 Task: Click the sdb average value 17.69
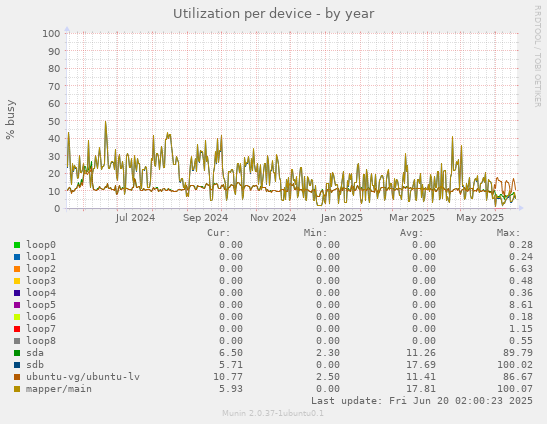pyautogui.click(x=421, y=365)
